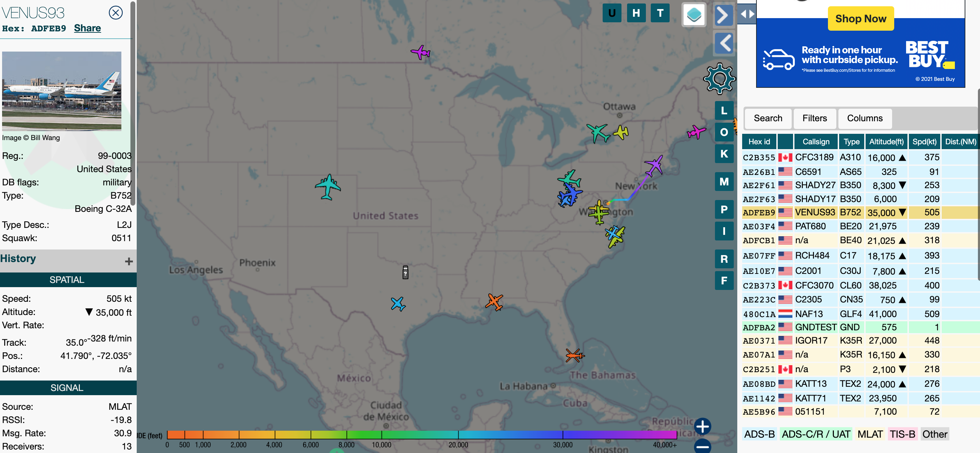Open the map layer selector icon
This screenshot has width=980, height=453.
pos(694,15)
